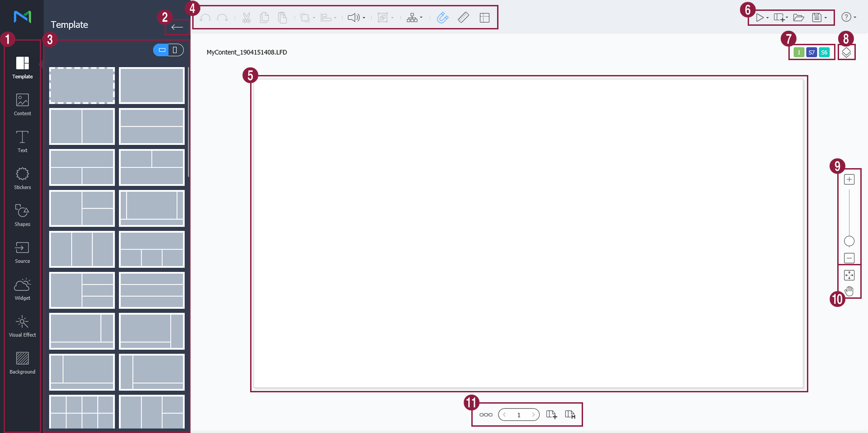The height and width of the screenshot is (433, 868).
Task: Select the ruler tool icon
Action: (x=463, y=18)
